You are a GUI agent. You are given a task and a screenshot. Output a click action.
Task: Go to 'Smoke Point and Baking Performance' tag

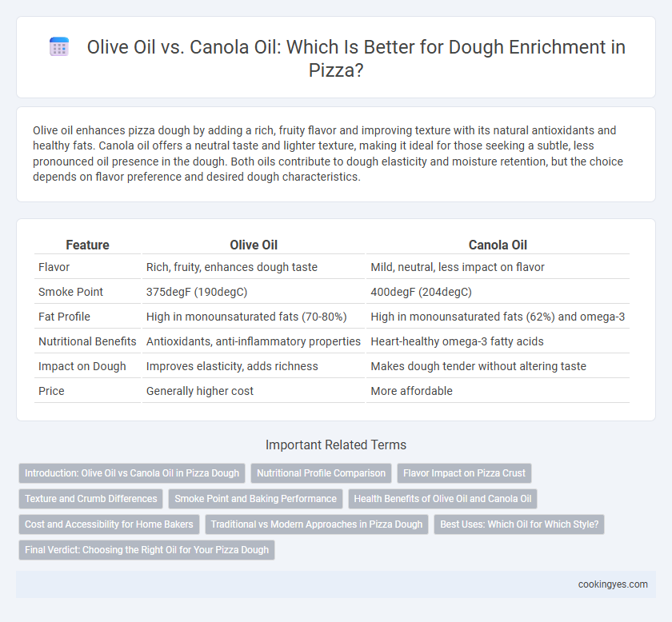255,499
